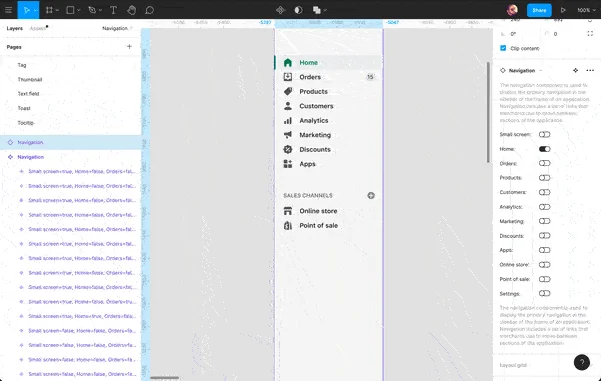This screenshot has height=381, width=601.
Task: Click the Online store icon
Action: [x=288, y=211]
